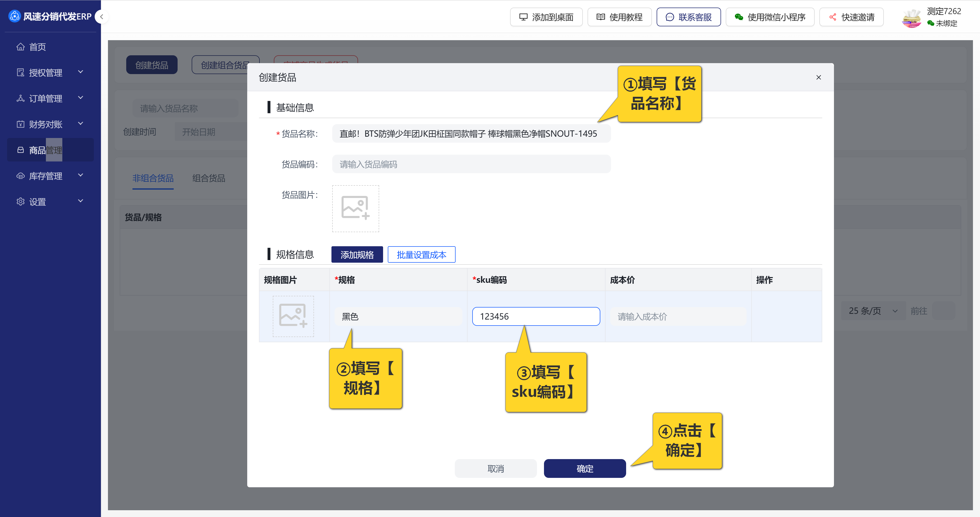Open 使用微信小程序 with WeChat icon
This screenshot has height=517, width=980.
click(770, 17)
